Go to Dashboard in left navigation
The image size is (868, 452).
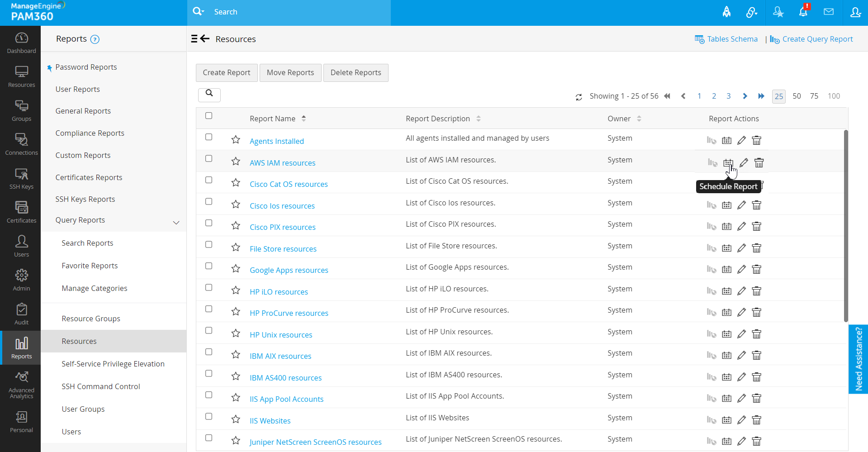(21, 43)
